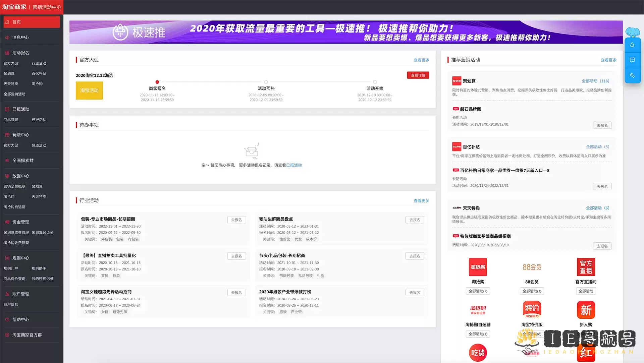Click the 吃货 icon at bottom right
Viewport: 644px width, 363px height.
coord(478,352)
